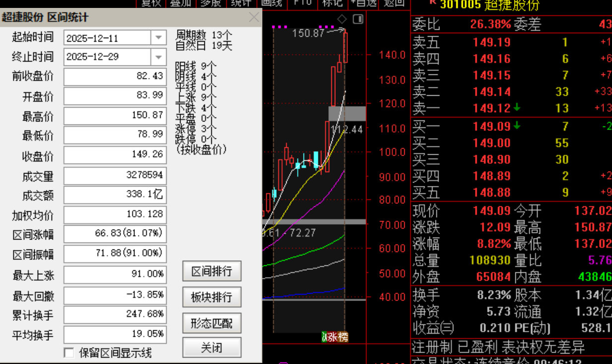Click the 开盘价 value 83.99
This screenshot has height=364, width=612.
(x=115, y=96)
